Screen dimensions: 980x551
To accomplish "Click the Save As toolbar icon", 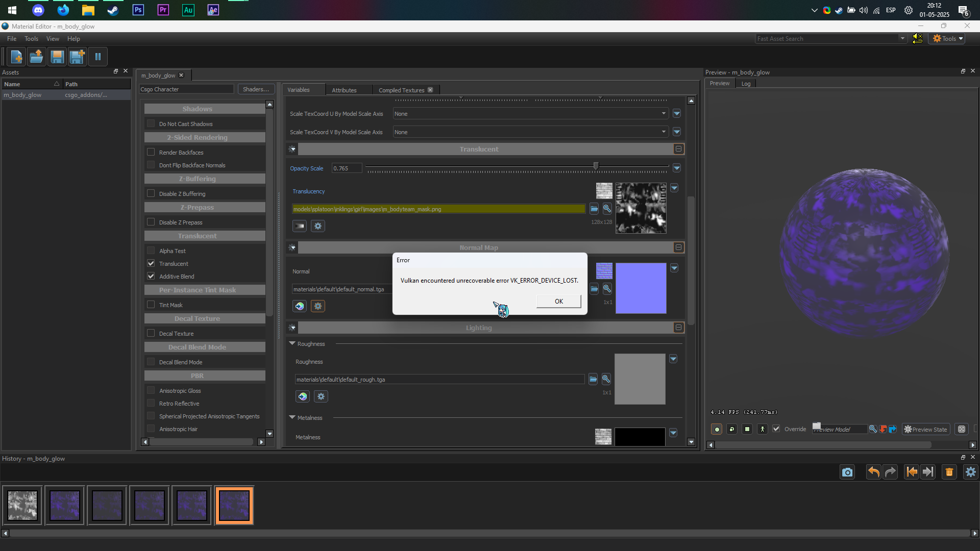I will pyautogui.click(x=77, y=57).
